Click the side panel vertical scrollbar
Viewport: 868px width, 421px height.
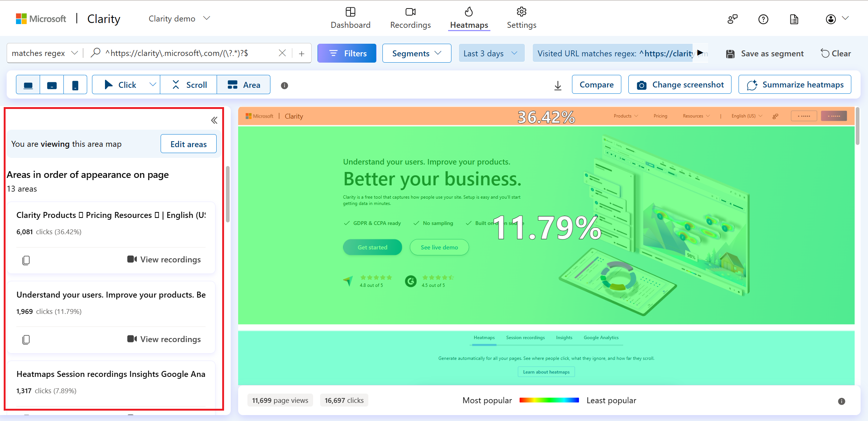[x=228, y=195]
